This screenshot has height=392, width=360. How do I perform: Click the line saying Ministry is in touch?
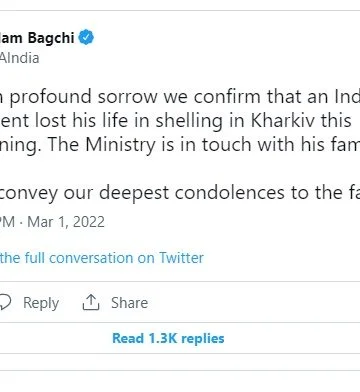180,145
